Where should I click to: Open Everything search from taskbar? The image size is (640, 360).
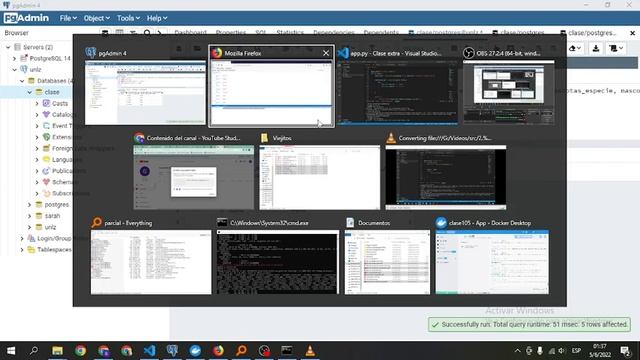[x=241, y=351]
